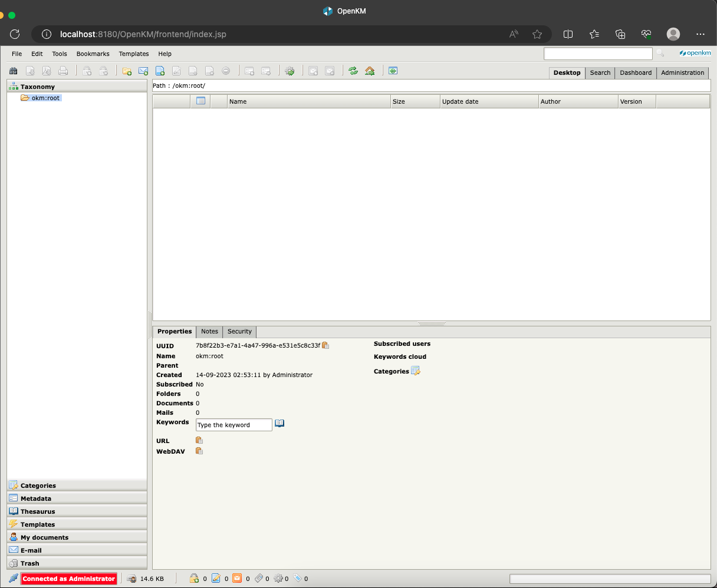Open the Tools menu

pos(60,54)
